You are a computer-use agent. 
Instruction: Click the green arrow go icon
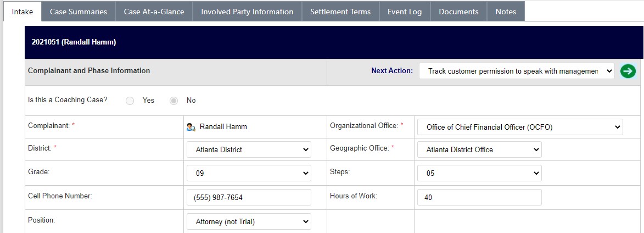pos(628,71)
